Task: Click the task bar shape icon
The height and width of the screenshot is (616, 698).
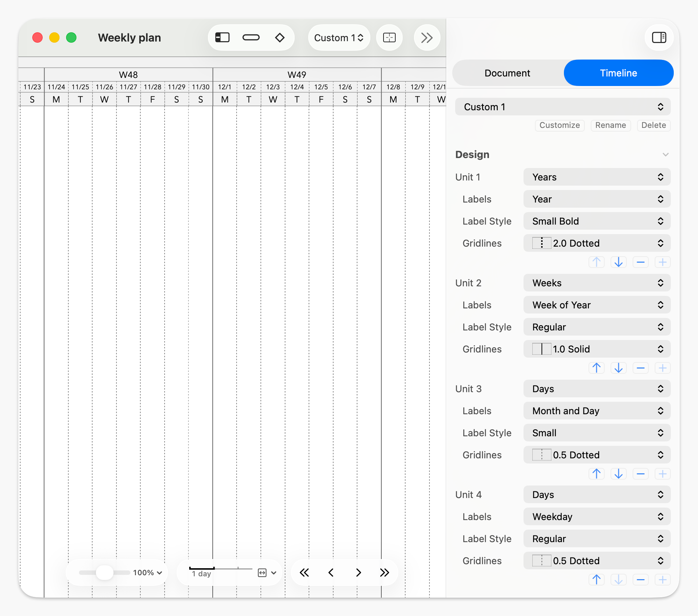Action: click(x=251, y=37)
